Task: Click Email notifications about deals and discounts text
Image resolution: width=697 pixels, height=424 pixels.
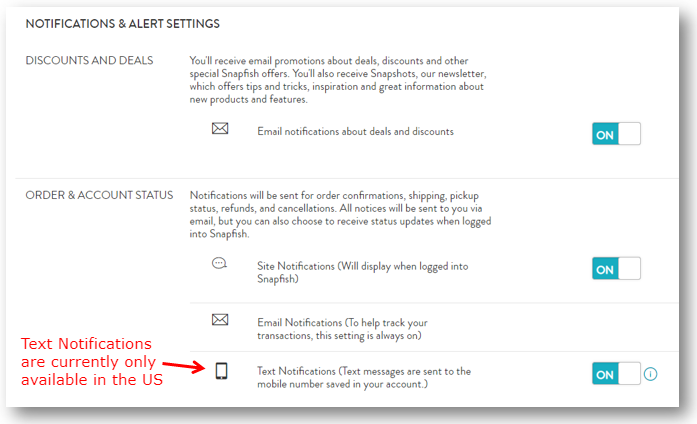Action: (355, 132)
